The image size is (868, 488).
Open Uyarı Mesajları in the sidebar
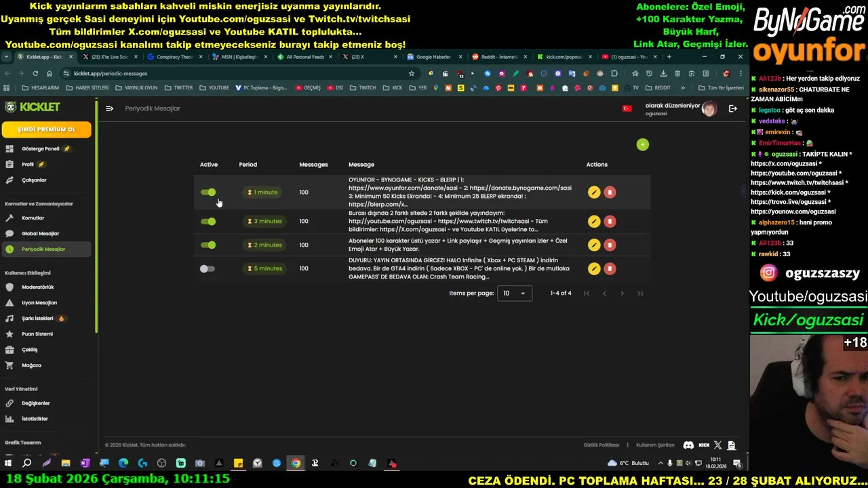(x=46, y=303)
